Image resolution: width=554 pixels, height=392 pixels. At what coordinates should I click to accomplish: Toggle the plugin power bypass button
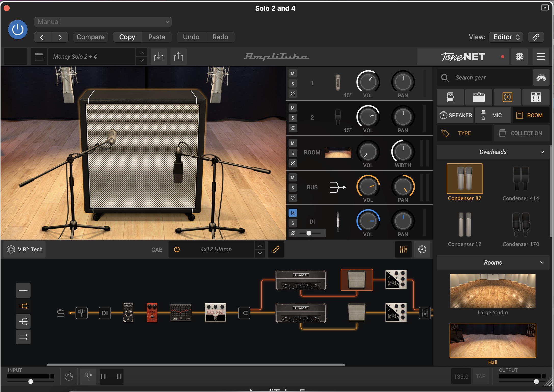tap(18, 30)
